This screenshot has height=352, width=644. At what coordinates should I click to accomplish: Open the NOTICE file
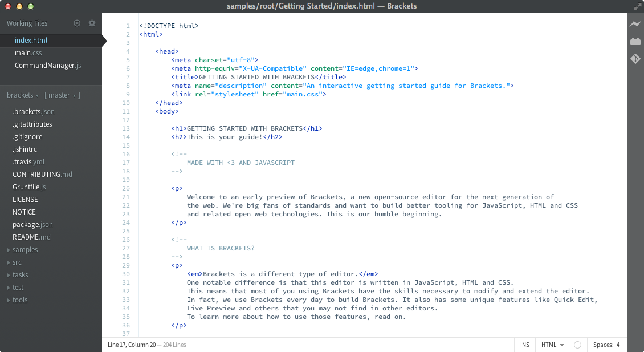[x=24, y=212]
